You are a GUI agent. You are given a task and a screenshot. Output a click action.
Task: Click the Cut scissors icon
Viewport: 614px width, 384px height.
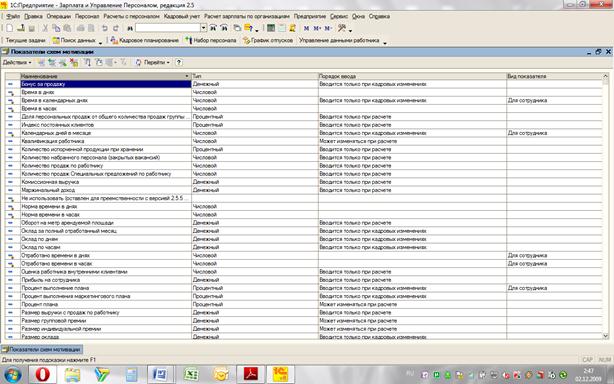click(45, 28)
